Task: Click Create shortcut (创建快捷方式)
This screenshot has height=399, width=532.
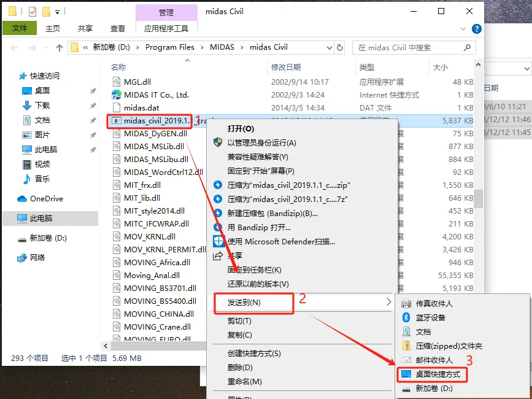Action: [x=254, y=354]
